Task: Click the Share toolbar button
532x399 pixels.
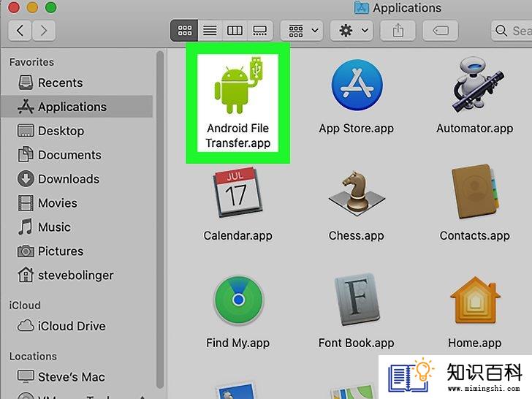Action: [398, 31]
